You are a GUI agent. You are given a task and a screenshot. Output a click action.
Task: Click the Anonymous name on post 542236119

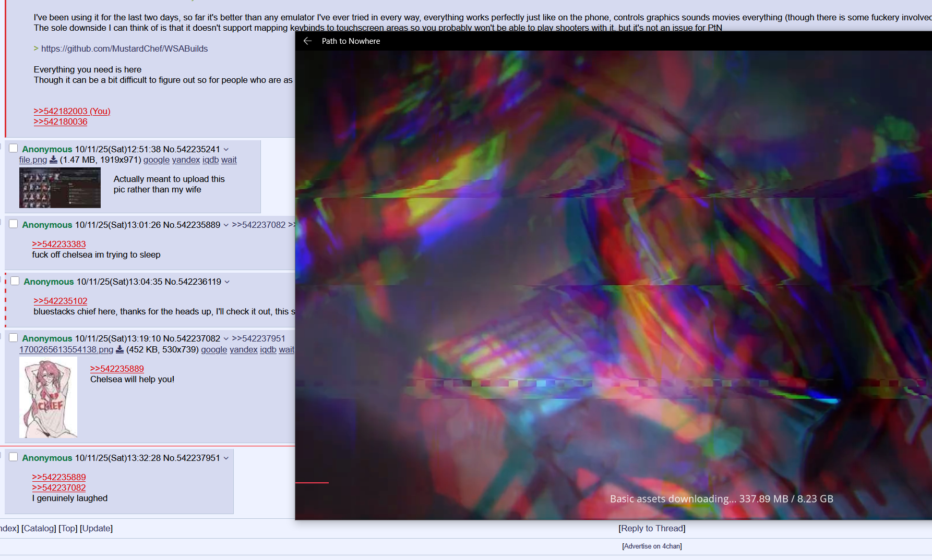tap(49, 282)
